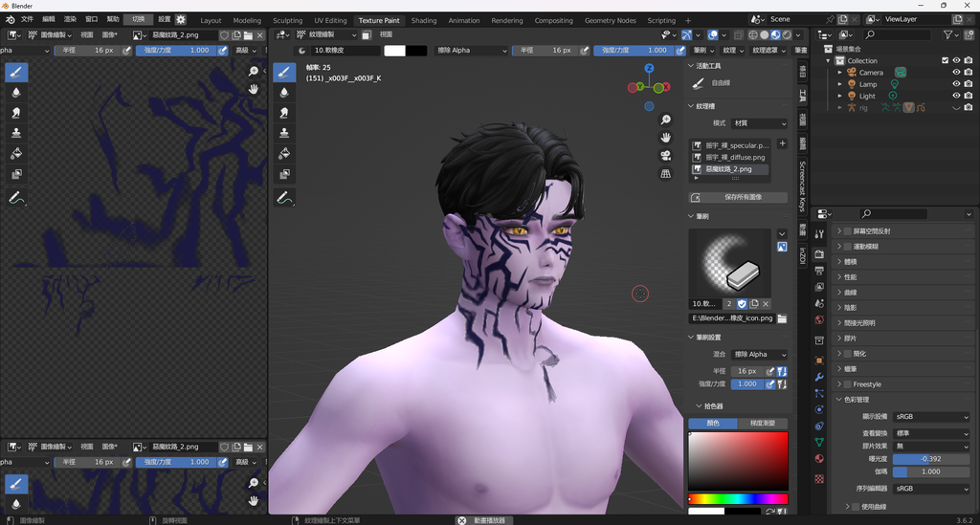Select the Soften tool in the 3D viewport toolbar

coord(284,93)
